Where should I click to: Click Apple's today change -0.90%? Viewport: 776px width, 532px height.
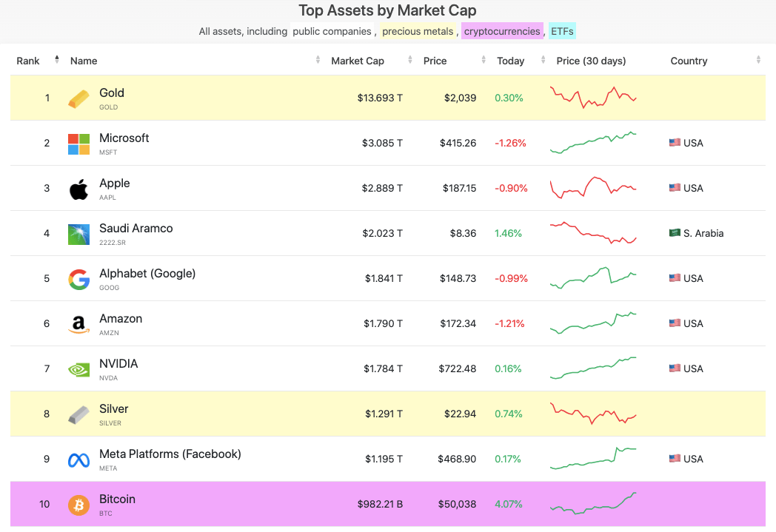pos(511,189)
